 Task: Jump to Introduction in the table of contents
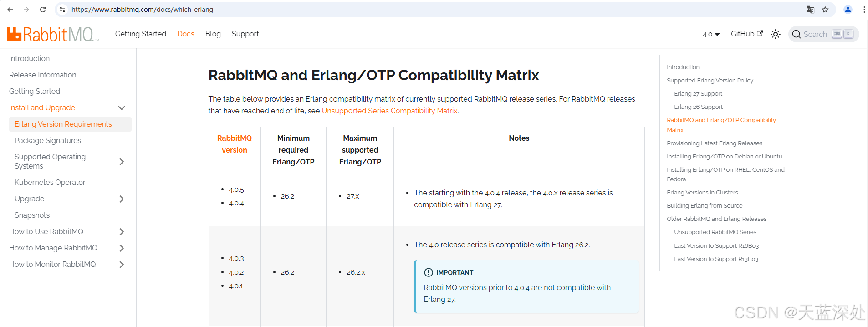(683, 67)
